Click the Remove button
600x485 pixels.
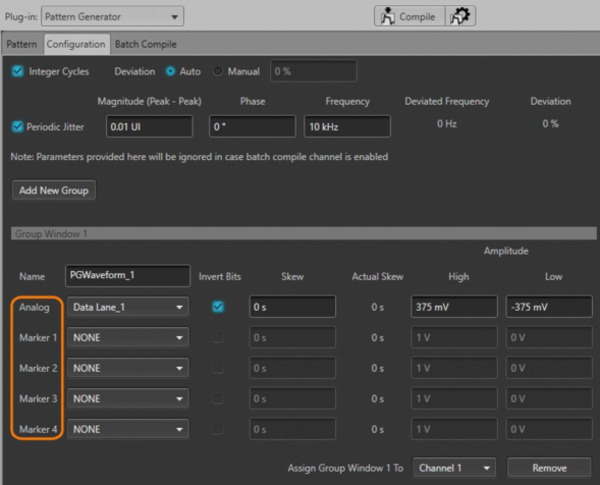[x=548, y=467]
